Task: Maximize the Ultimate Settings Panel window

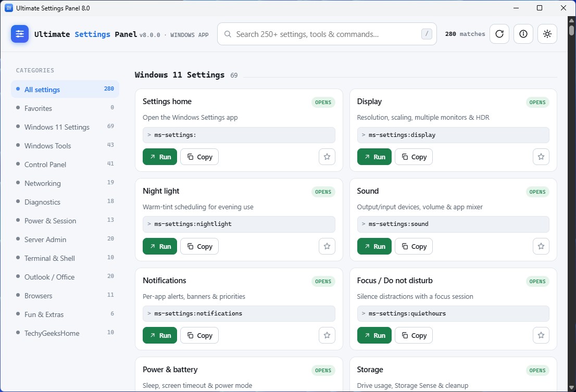Action: 539,8
